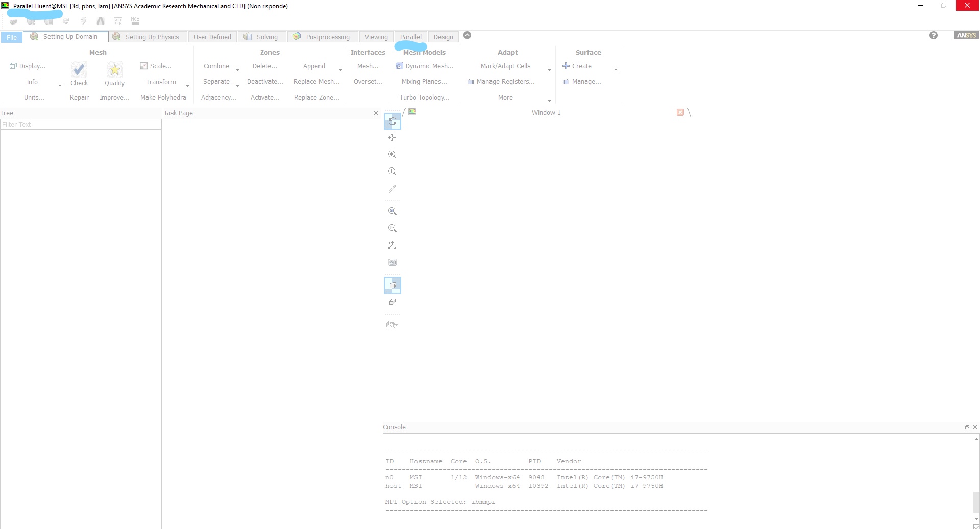Click the help question mark icon
The width and height of the screenshot is (980, 529).
[x=934, y=35]
